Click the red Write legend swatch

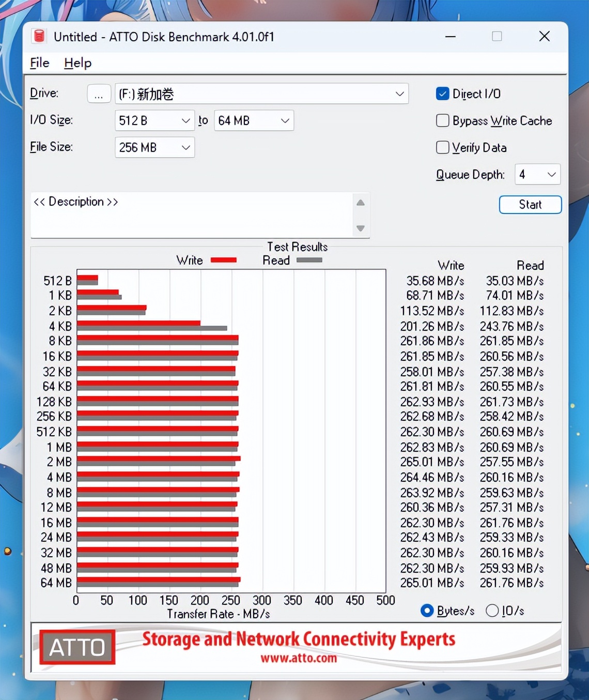pos(224,260)
